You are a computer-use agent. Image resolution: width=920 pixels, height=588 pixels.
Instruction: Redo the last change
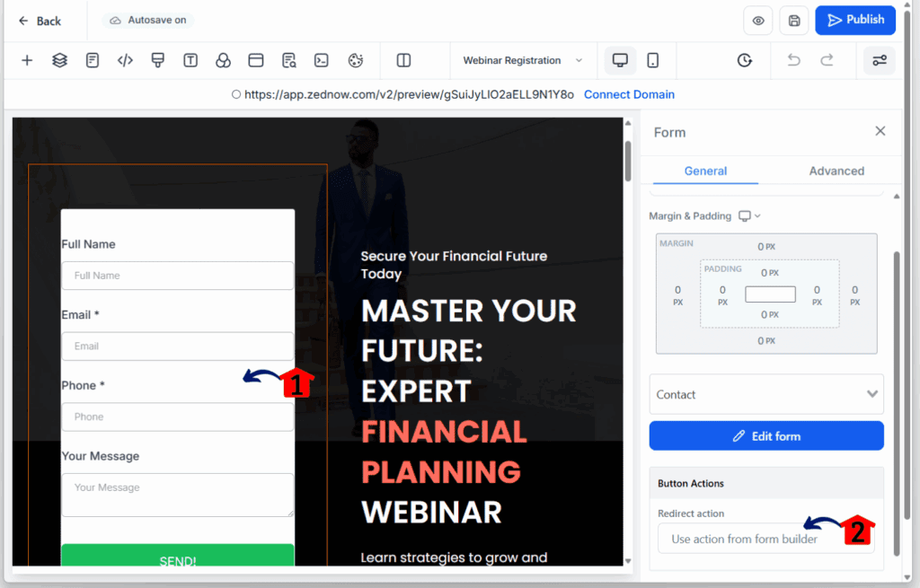coord(827,60)
